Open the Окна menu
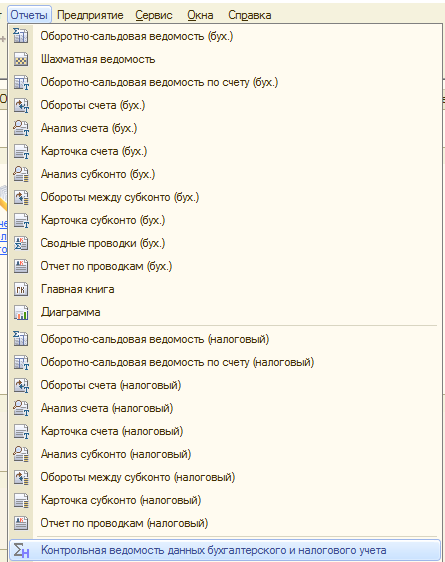The image size is (445, 562). click(x=200, y=15)
